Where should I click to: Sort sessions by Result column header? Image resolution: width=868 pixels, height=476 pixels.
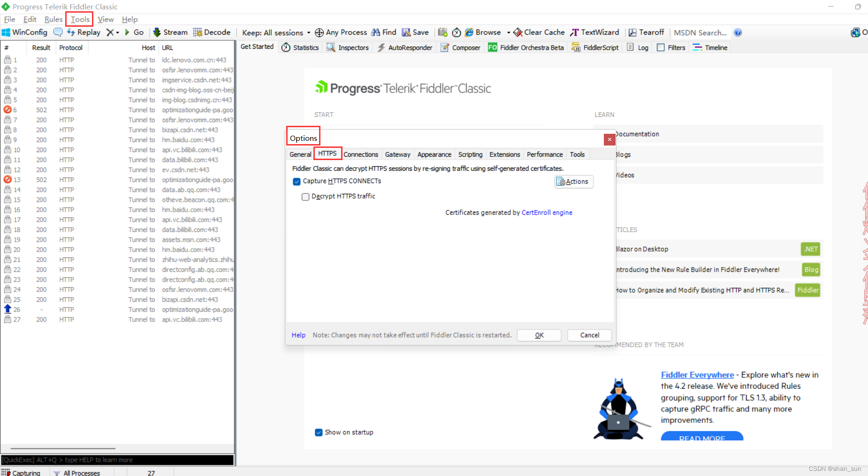41,48
